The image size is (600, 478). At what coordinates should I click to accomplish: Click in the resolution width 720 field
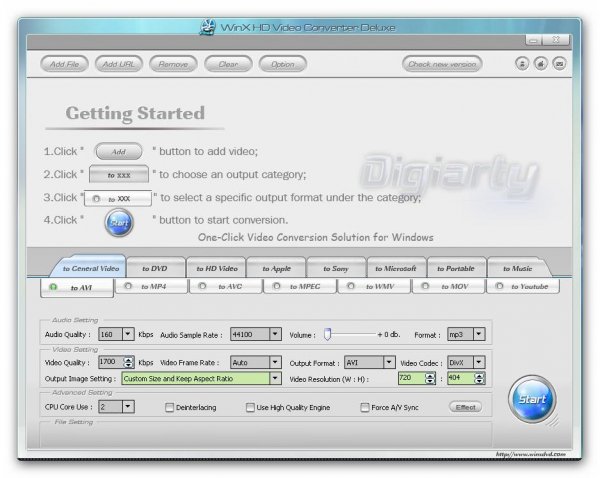click(x=412, y=378)
